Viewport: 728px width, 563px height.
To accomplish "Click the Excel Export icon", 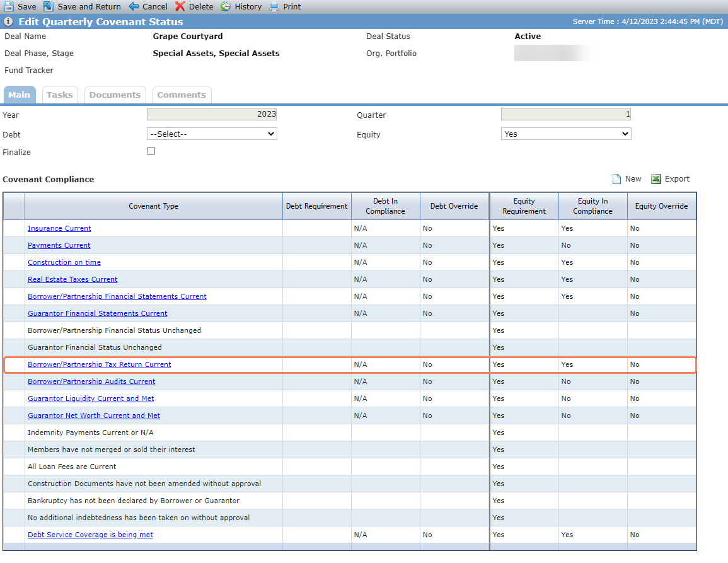I will 656,179.
